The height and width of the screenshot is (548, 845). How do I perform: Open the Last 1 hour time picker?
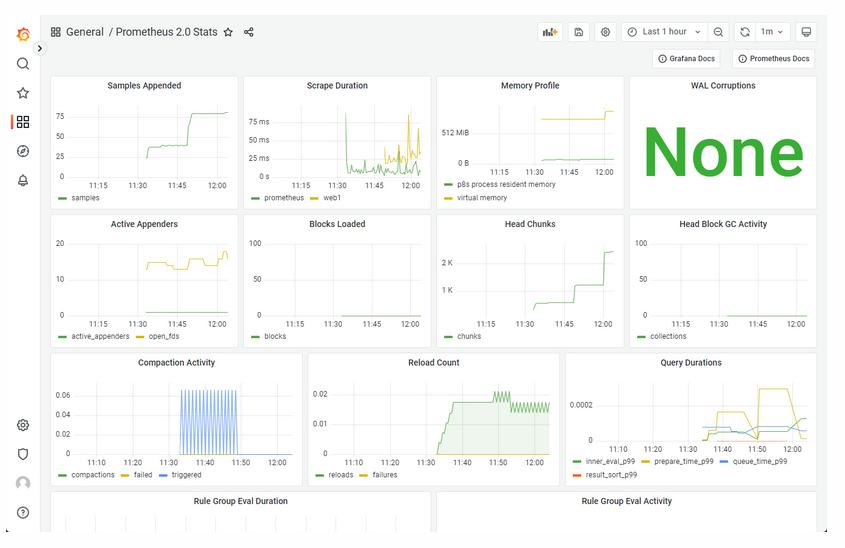(x=664, y=32)
